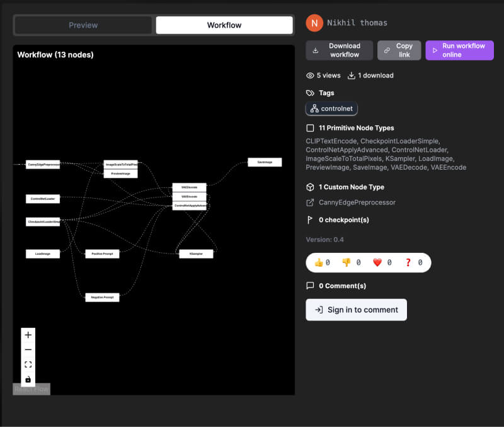Zoom out of the workflow canvas
504x427 pixels.
(x=28, y=349)
